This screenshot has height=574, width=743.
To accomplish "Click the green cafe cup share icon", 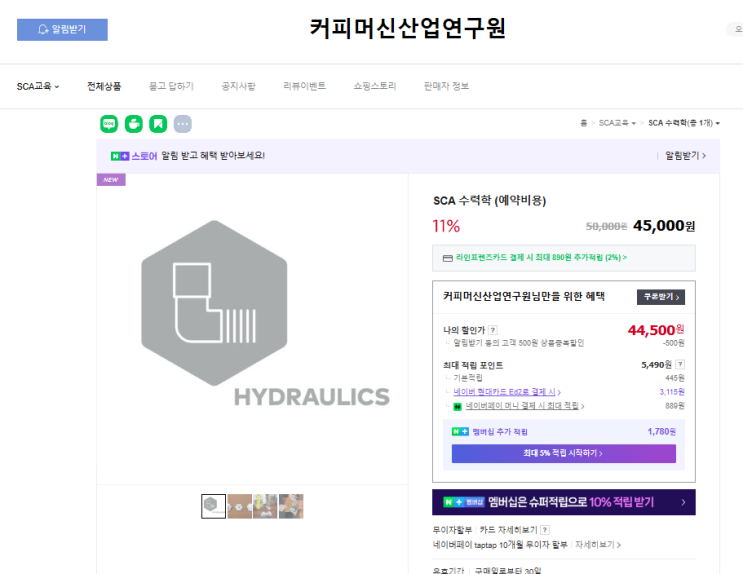I will (x=134, y=124).
